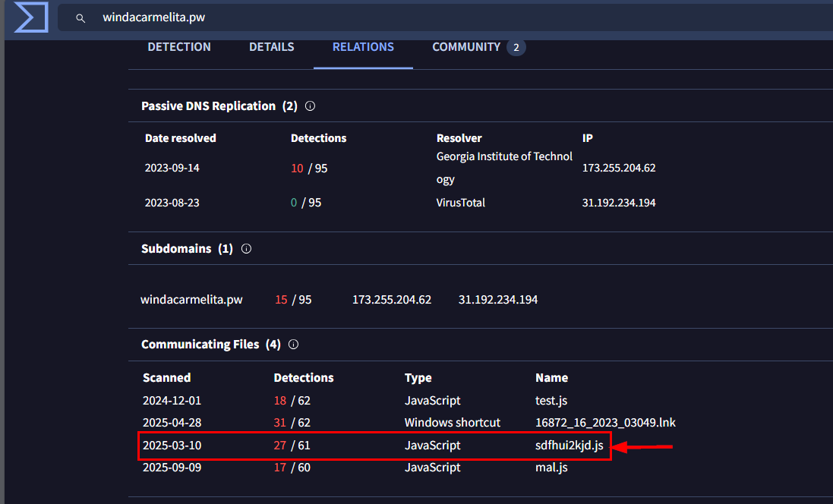Open the 16872_16_2023_03049.lnk file
The width and height of the screenshot is (833, 504).
595,422
